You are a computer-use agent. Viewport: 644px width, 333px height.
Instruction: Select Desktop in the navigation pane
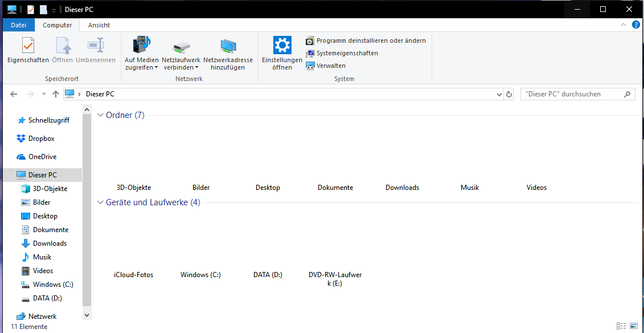45,216
